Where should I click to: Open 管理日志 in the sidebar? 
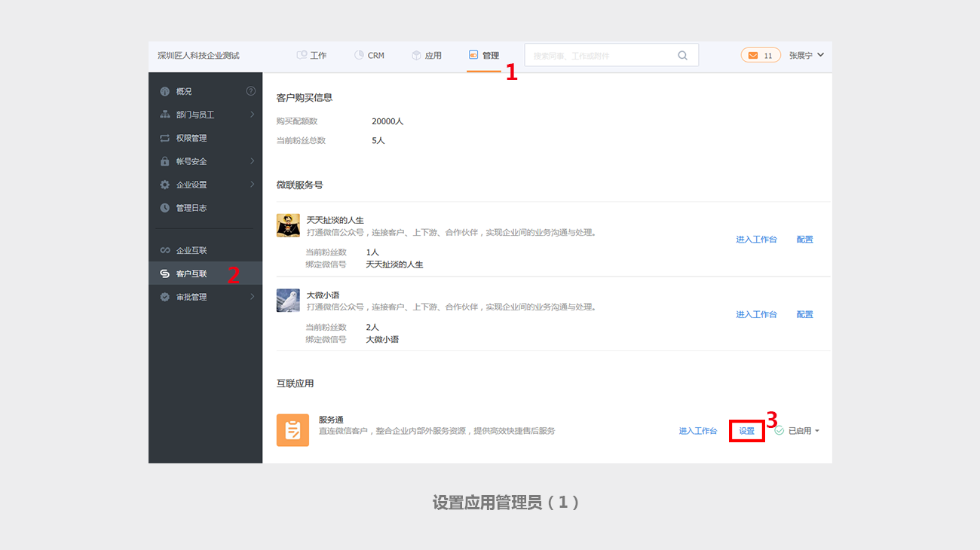(x=205, y=208)
